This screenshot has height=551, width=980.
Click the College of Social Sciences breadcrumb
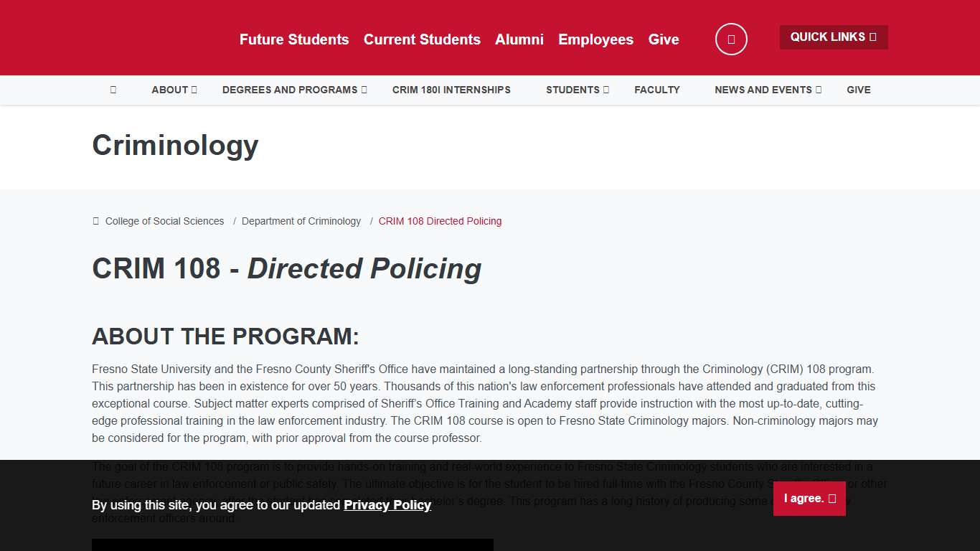pyautogui.click(x=164, y=221)
